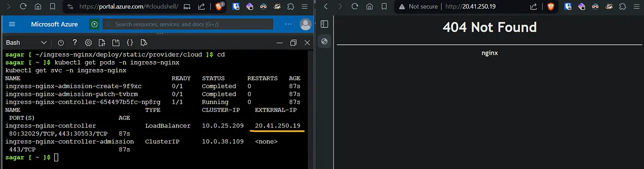Click the cluster IP 10.0.38.109 in terminal
The width and height of the screenshot is (644, 169).
point(223,141)
